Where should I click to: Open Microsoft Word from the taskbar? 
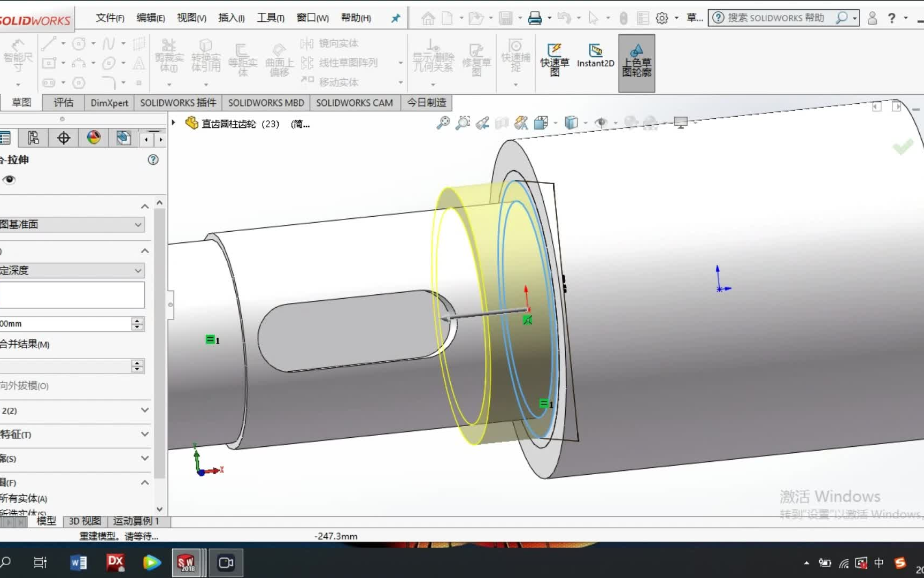(79, 562)
